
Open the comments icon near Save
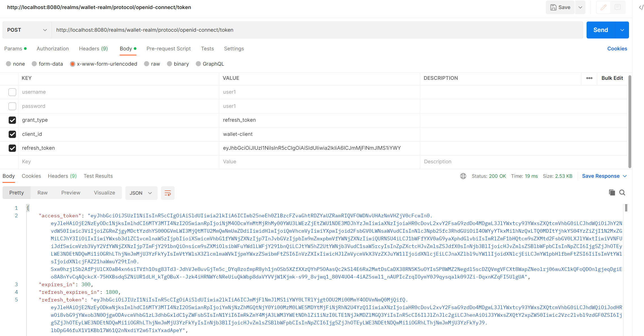[618, 7]
